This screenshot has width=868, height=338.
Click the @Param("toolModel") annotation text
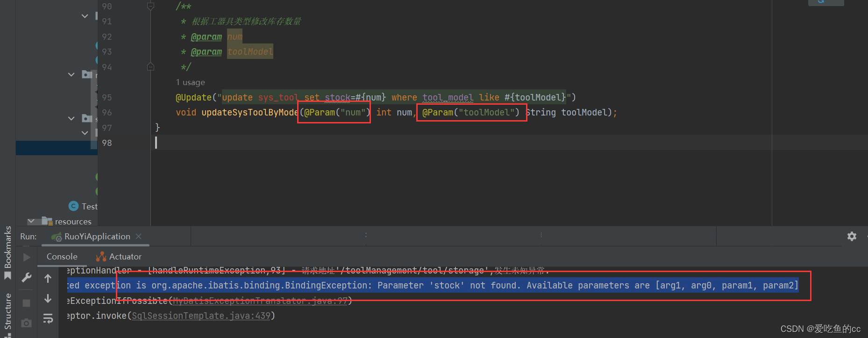tap(471, 112)
